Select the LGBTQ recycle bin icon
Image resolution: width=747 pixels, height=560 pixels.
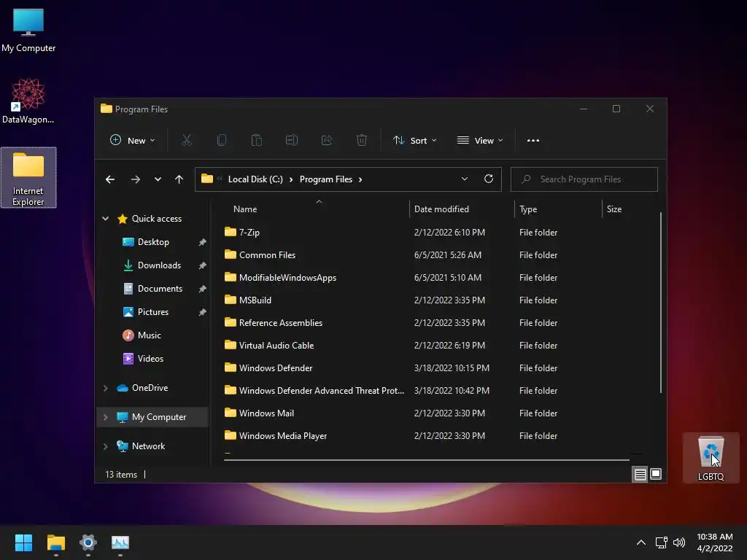point(711,458)
